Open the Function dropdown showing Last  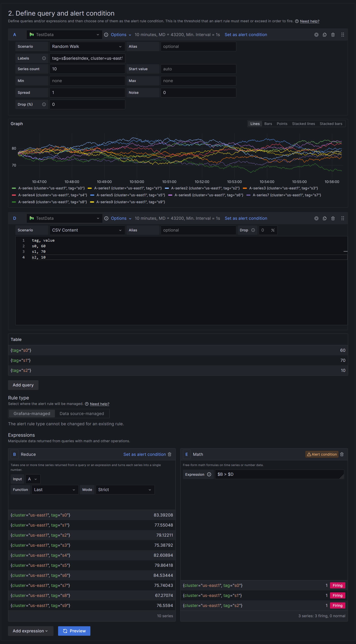point(55,490)
